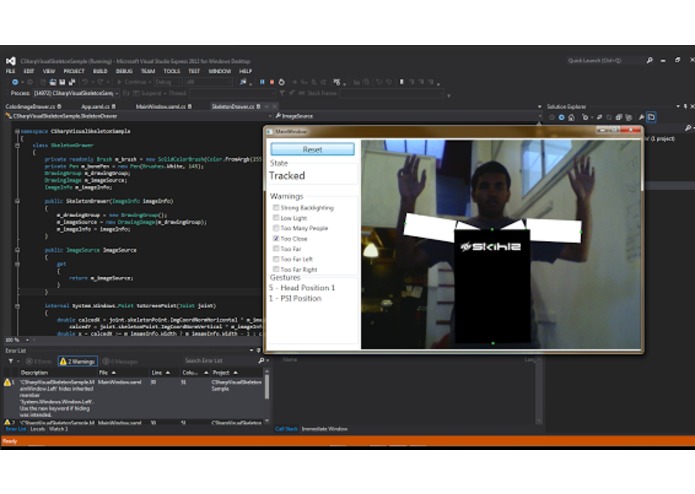Toggle the 2 Warnings filter button
The height and width of the screenshot is (494, 695).
pos(78,361)
